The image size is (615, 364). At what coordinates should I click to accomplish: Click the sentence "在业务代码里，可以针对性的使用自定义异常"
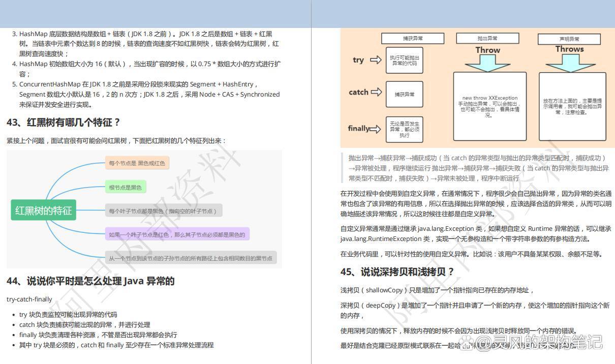click(x=472, y=254)
